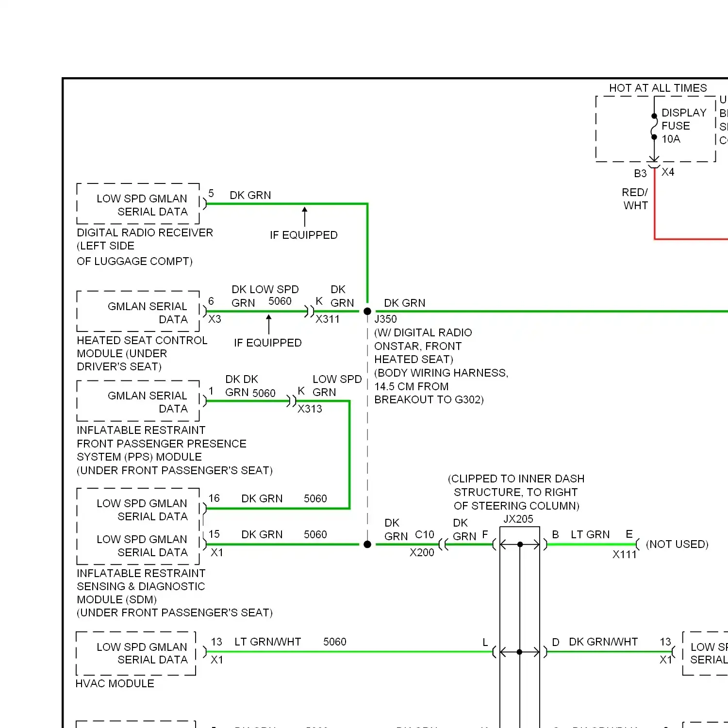This screenshot has width=728, height=728.
Task: Select the DIGITAL RADIO RECEIVER label
Action: [x=145, y=232]
